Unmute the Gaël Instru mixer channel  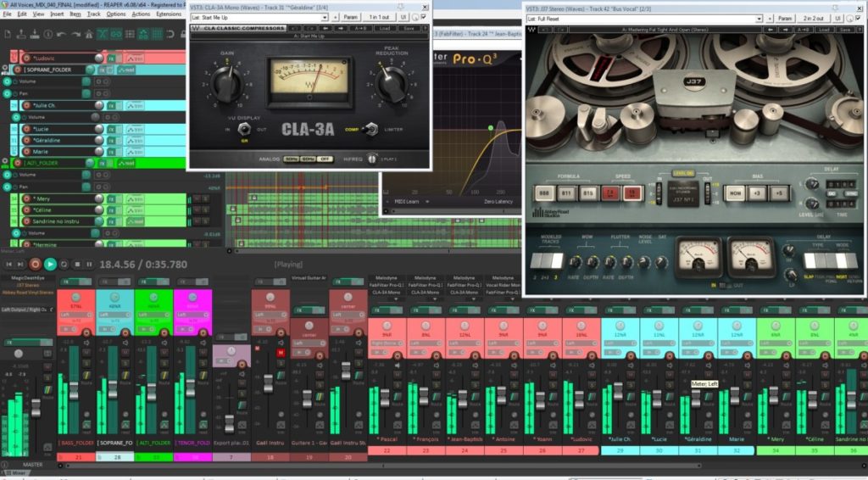tap(281, 351)
